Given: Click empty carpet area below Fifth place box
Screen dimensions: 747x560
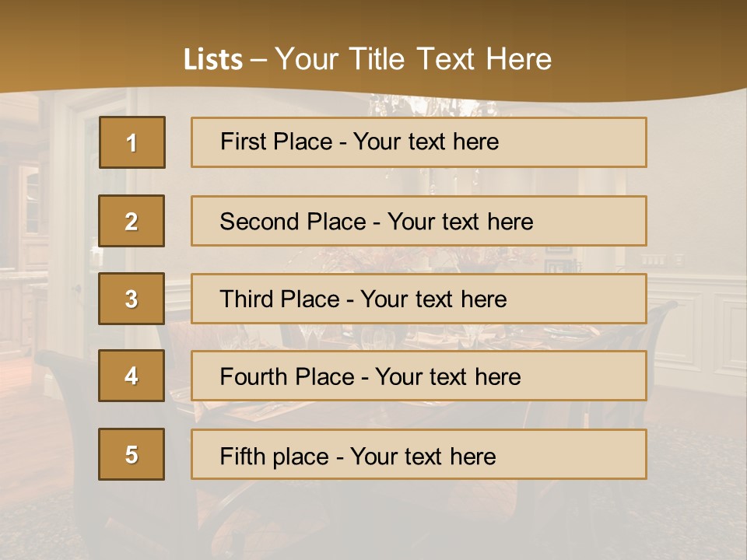Looking at the screenshot, I should 420,521.
